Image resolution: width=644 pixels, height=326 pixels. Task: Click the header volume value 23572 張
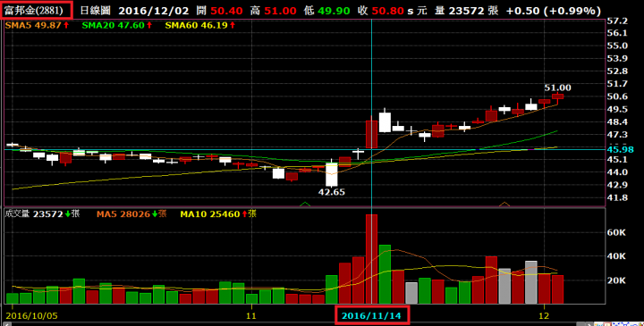click(473, 11)
